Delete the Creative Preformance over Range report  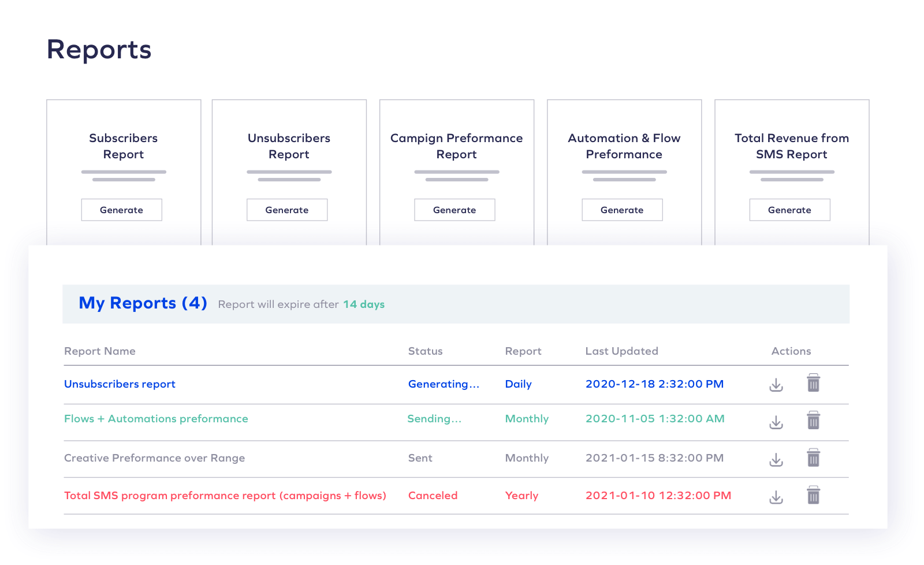[814, 458]
